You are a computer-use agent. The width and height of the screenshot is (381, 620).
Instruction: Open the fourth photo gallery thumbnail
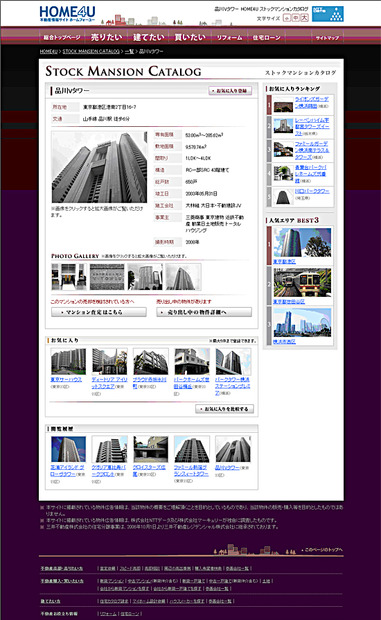pyautogui.click(x=183, y=277)
